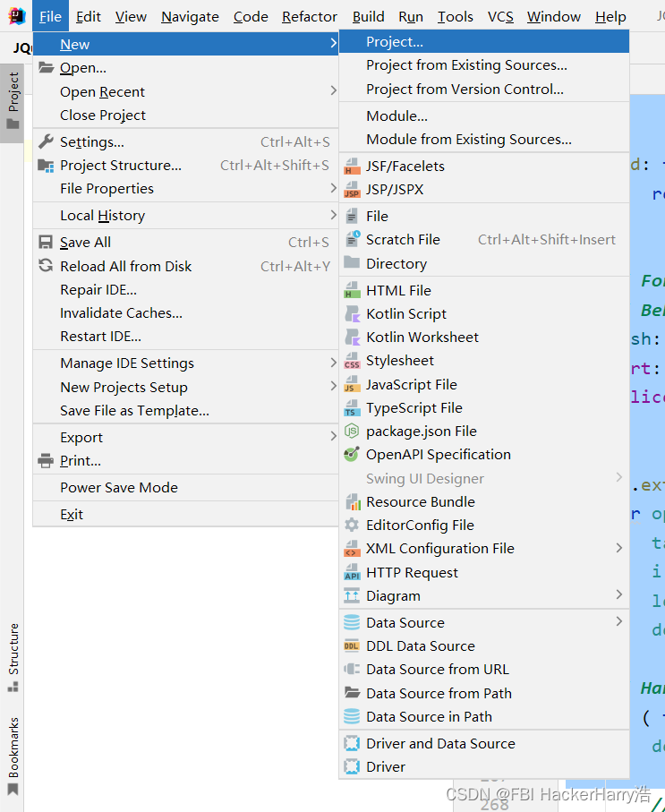665x812 pixels.
Task: Click the Reload All from Disk icon
Action: (x=46, y=266)
